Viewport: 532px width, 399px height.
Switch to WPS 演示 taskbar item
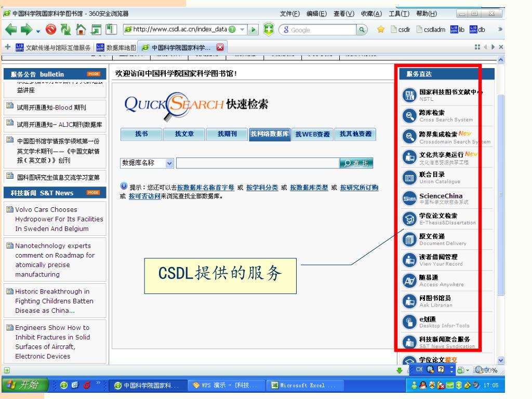pos(225,385)
